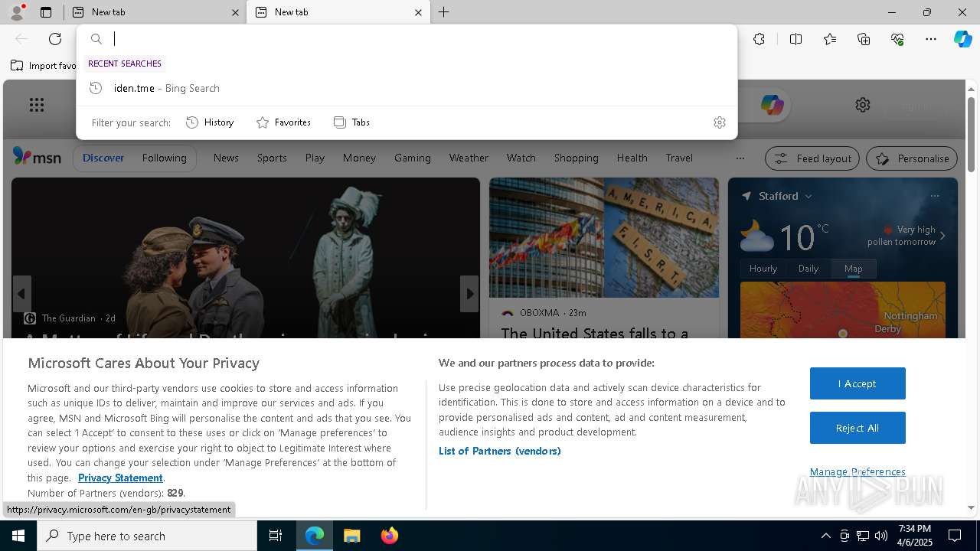The width and height of the screenshot is (980, 551).
Task: Click the browser refresh button
Action: 55,39
